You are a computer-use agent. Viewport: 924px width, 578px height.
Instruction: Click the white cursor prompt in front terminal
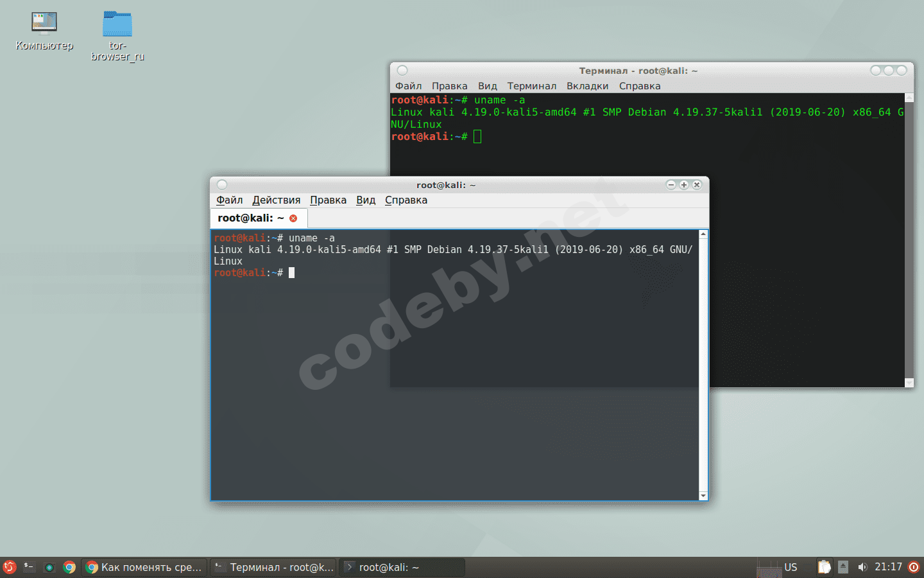click(292, 273)
